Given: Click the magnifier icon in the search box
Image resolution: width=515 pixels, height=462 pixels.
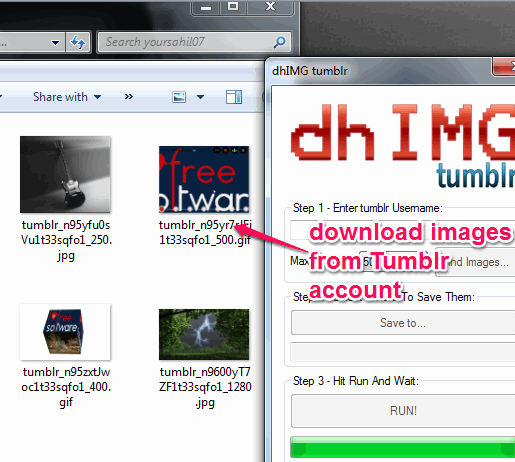Looking at the screenshot, I should 279,42.
